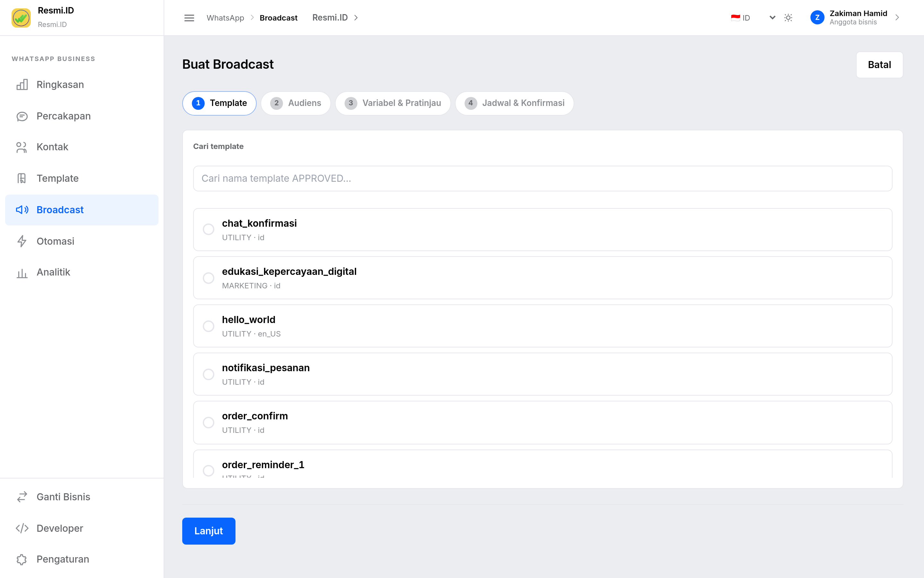Go to Kontak in the sidebar
The width and height of the screenshot is (924, 578).
coord(82,147)
